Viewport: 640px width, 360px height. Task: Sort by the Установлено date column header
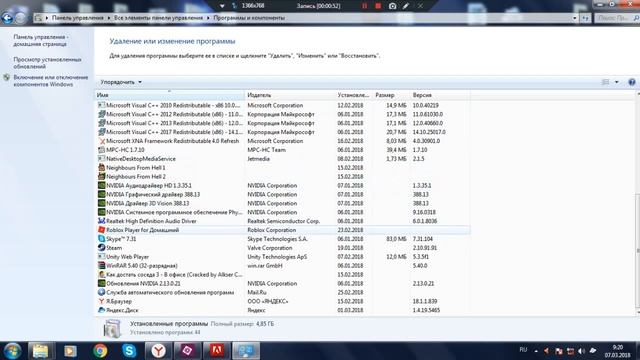pyautogui.click(x=353, y=95)
